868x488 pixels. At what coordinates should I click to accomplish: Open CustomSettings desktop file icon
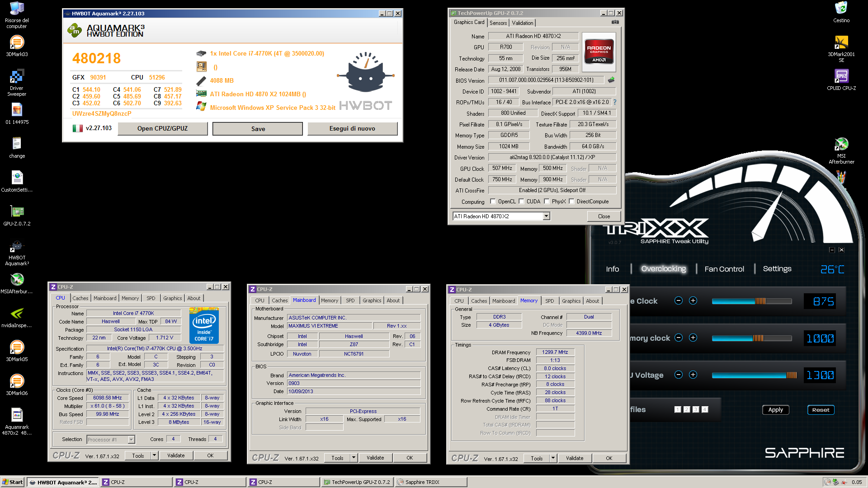(17, 182)
